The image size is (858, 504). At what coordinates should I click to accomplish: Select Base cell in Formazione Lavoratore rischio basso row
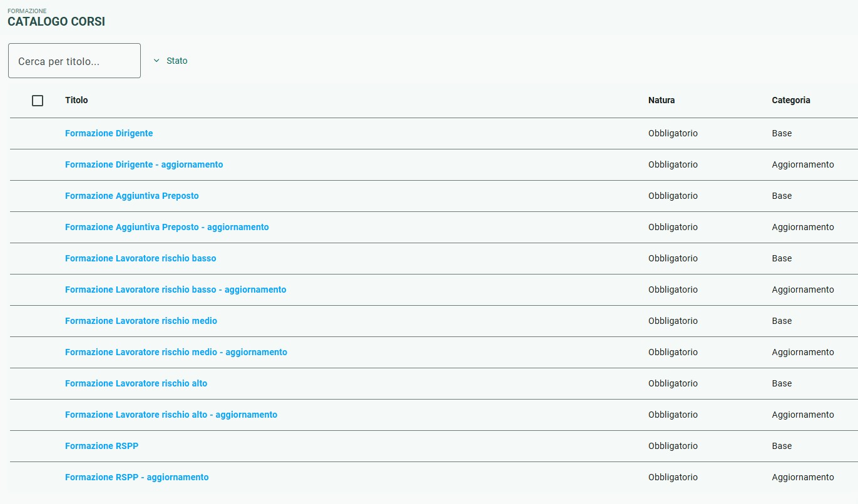[x=782, y=258]
